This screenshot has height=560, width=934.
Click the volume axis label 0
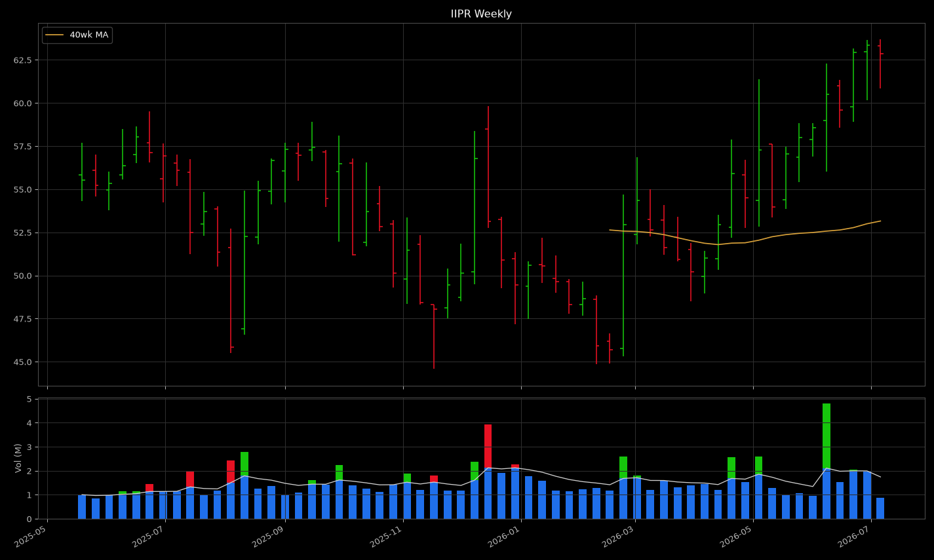[x=29, y=519]
